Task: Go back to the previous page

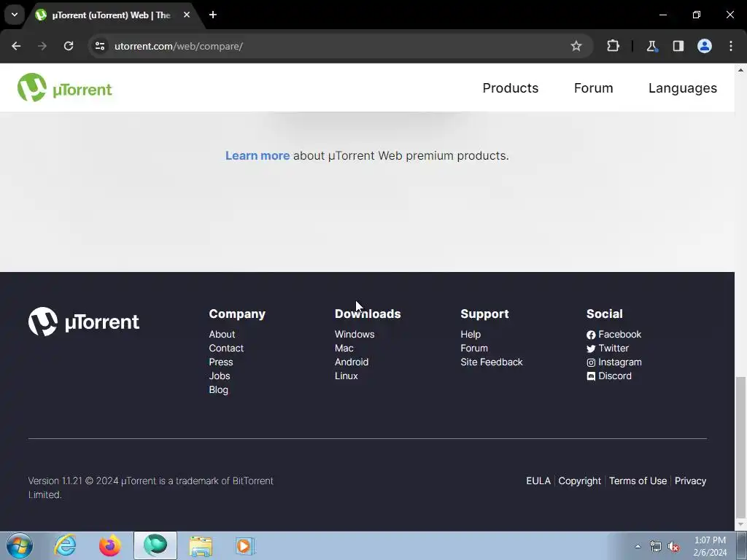Action: click(x=16, y=46)
